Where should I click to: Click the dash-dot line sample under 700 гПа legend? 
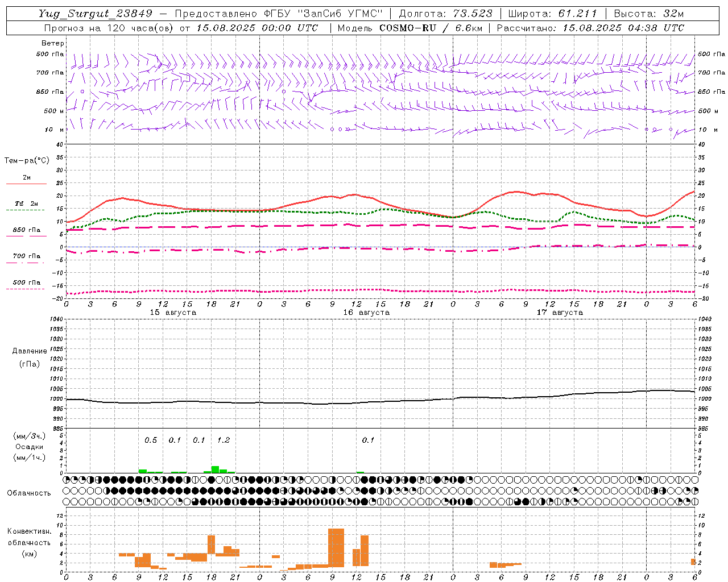coord(26,263)
